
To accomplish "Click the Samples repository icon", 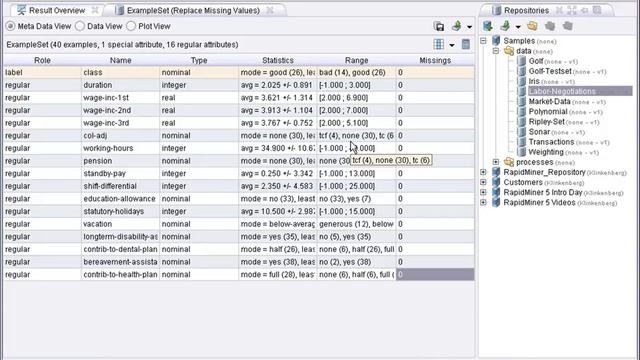I will click(x=496, y=40).
